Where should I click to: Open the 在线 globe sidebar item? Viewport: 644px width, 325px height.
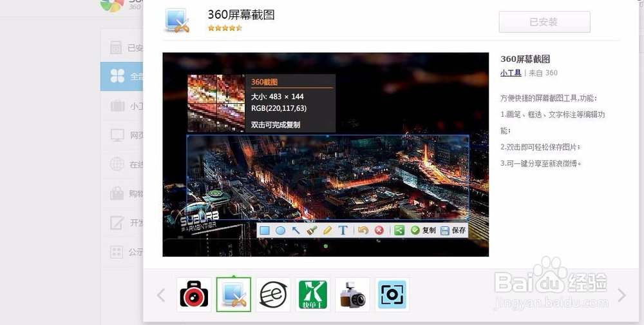click(x=122, y=164)
